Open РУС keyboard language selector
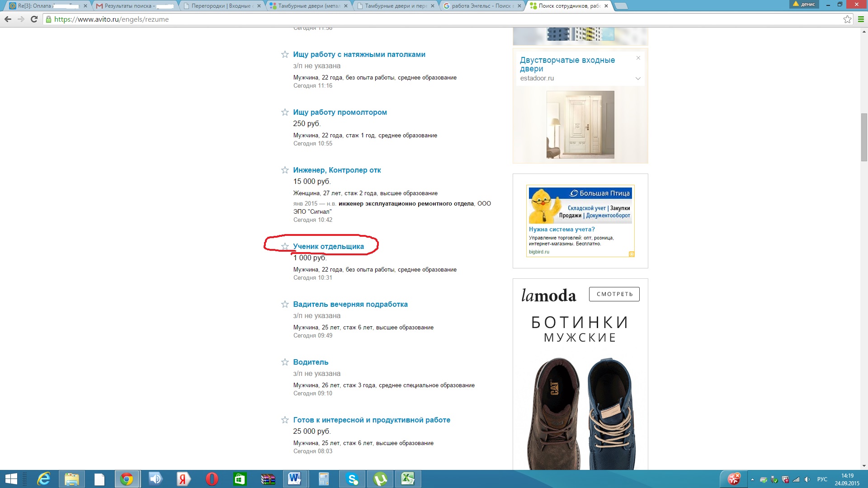The height and width of the screenshot is (488, 868). pyautogui.click(x=822, y=479)
